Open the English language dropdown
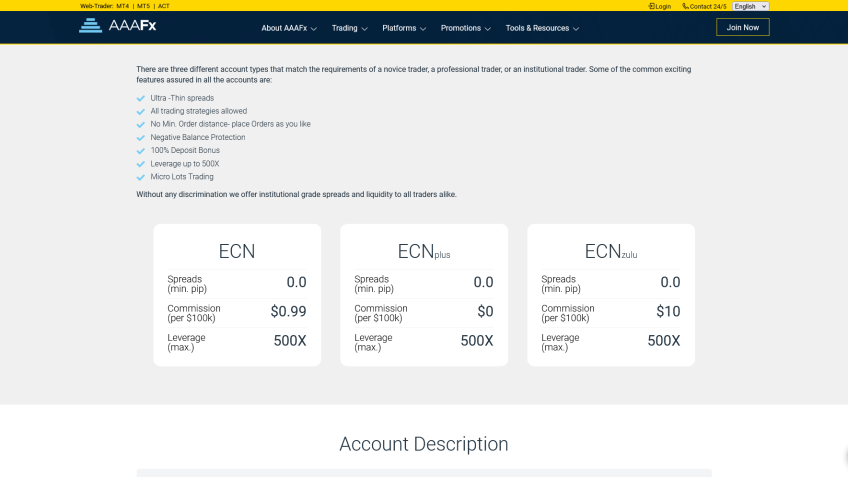 point(750,6)
